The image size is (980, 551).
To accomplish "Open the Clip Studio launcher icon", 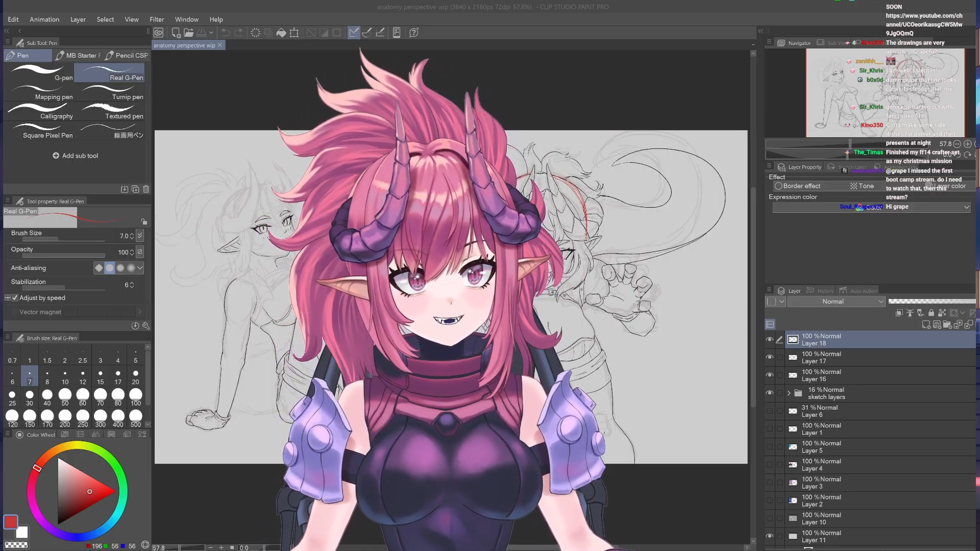I will tap(159, 33).
